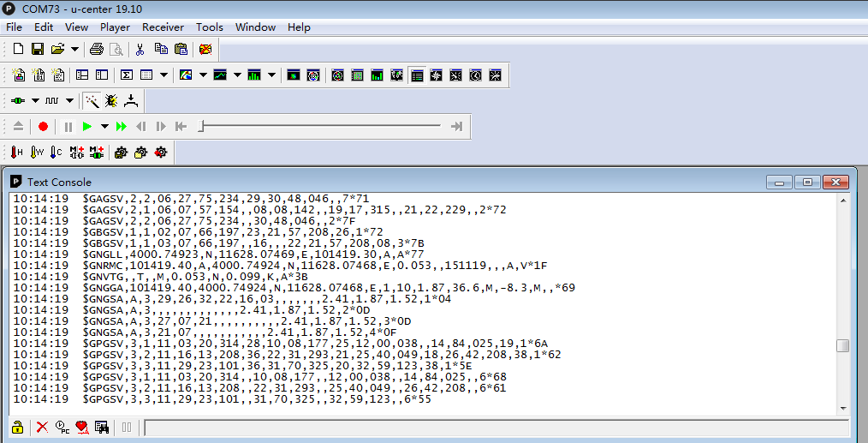Click the eject button in player toolbar
Screen dimensions: 868x443
pyautogui.click(x=18, y=127)
